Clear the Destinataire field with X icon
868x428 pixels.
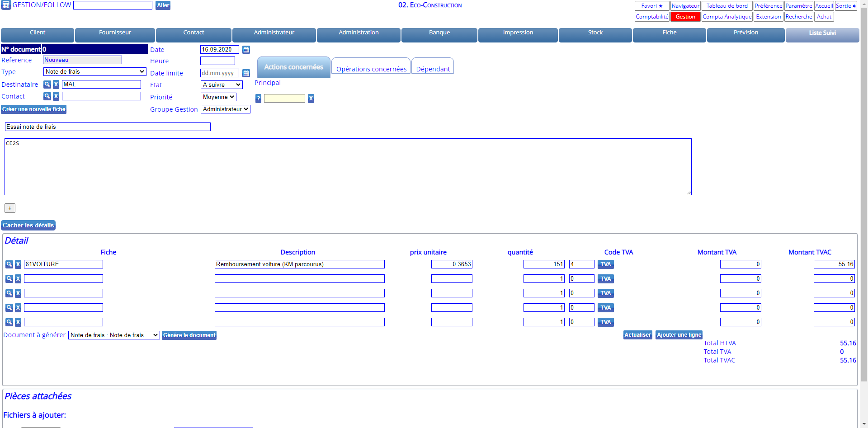(56, 85)
